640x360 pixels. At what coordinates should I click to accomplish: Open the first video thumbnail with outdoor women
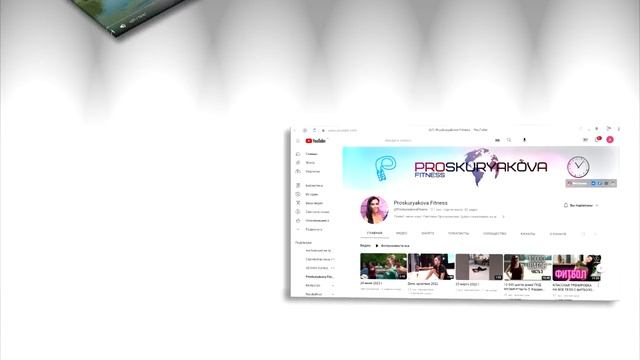pyautogui.click(x=383, y=266)
